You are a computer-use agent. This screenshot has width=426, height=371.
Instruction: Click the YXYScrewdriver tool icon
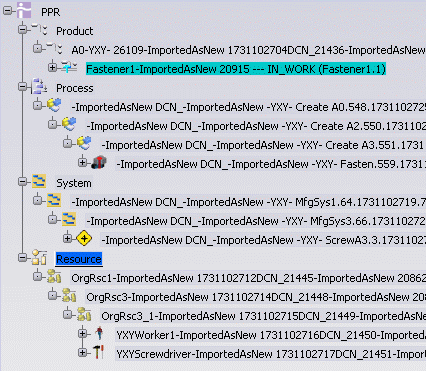[x=99, y=352]
